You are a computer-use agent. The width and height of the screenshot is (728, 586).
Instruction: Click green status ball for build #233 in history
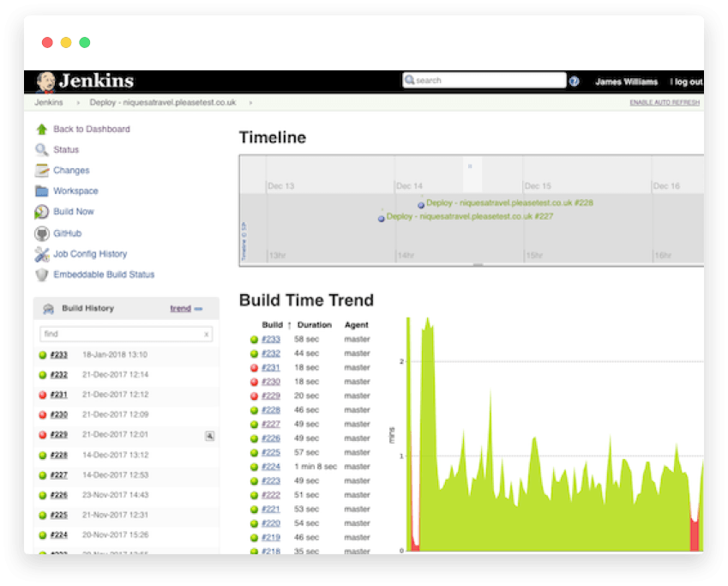[43, 355]
